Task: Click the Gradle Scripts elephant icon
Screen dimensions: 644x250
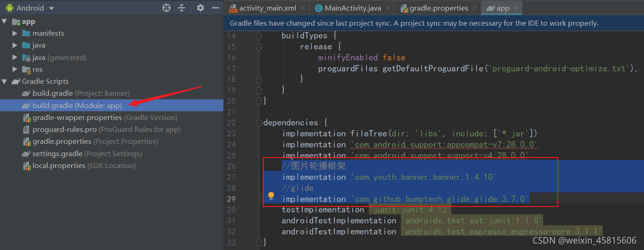Action: pos(16,82)
